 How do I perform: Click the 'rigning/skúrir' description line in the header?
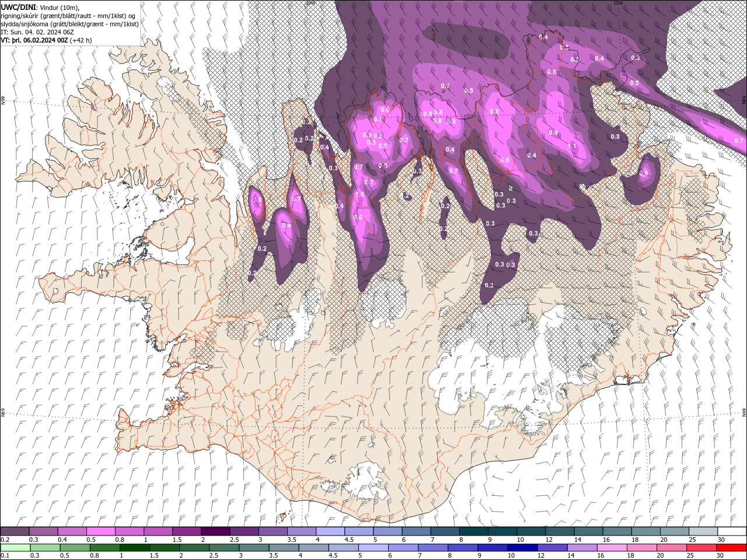[69, 16]
